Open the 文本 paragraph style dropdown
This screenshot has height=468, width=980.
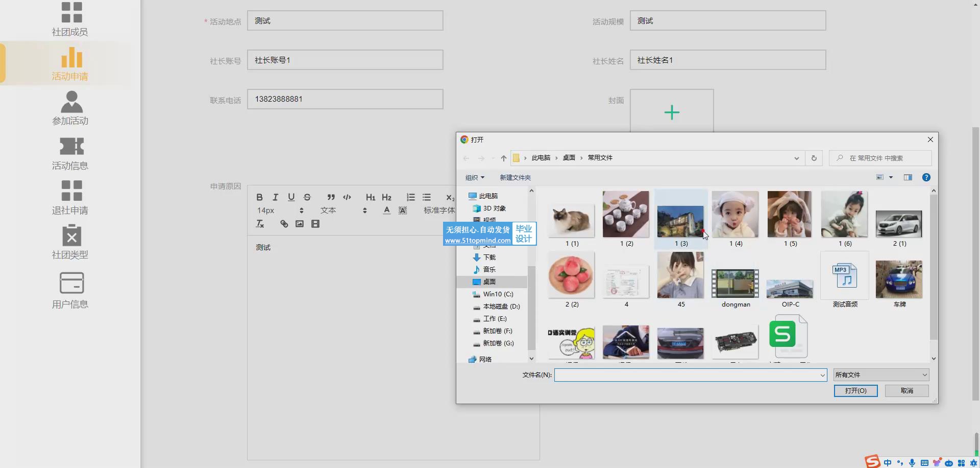pyautogui.click(x=344, y=210)
